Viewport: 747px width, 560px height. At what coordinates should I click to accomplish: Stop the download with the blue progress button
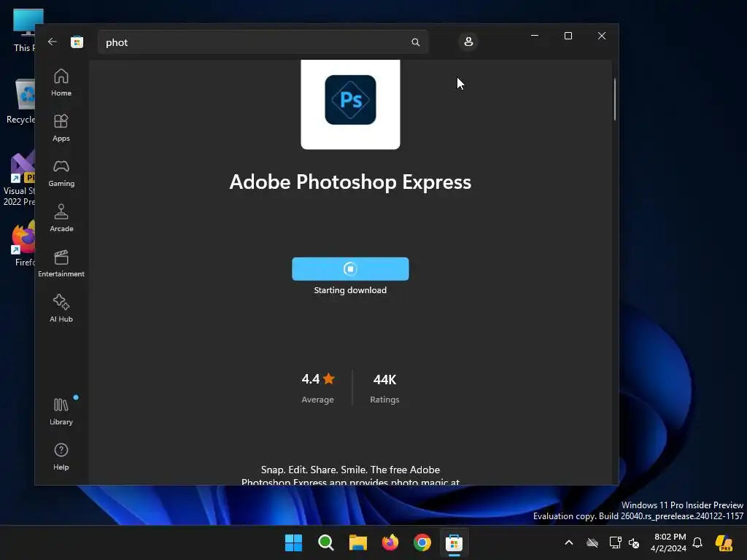[x=350, y=269]
